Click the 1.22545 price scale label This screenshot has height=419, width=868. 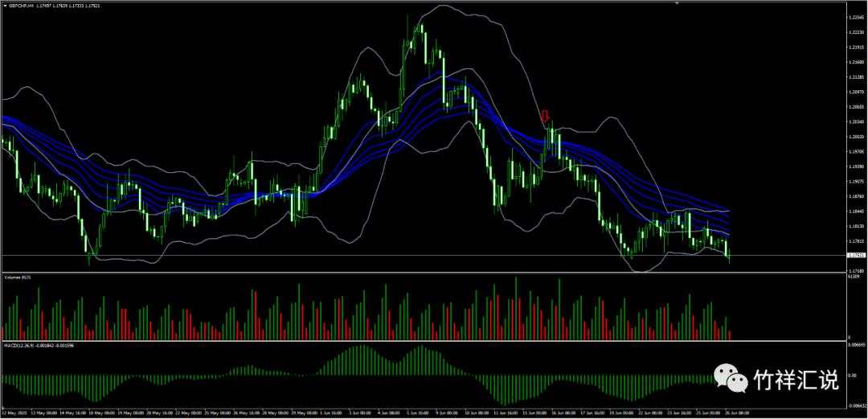coord(857,18)
